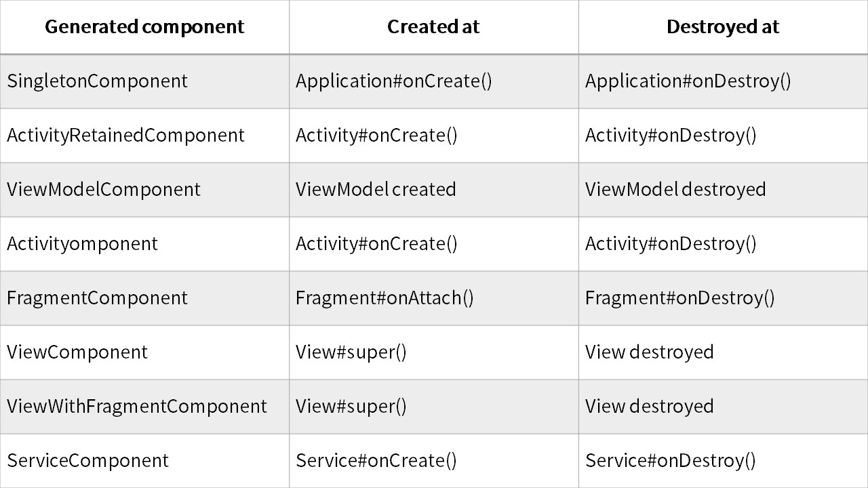Click the "Destroyed at" header cell

[723, 27]
